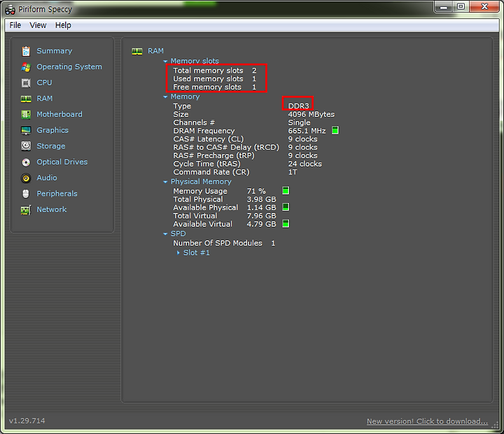504x434 pixels.
Task: Click the Graphics monitor icon
Action: [26, 130]
